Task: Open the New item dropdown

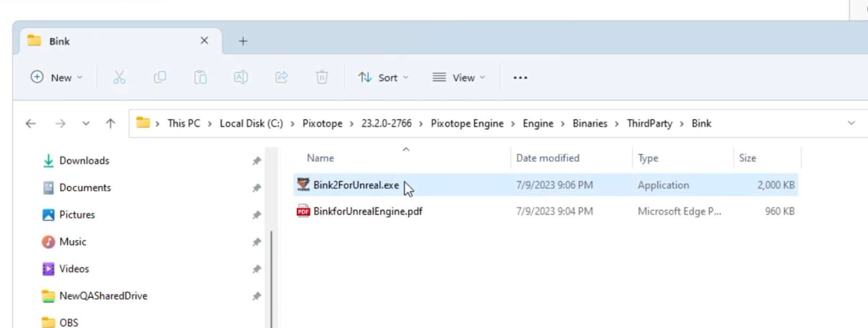Action: click(57, 77)
